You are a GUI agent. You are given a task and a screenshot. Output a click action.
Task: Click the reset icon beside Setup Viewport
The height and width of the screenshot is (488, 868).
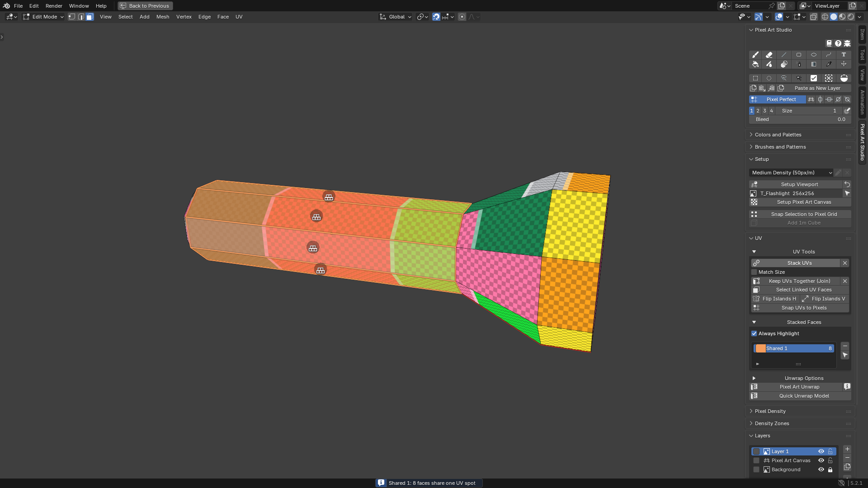tap(847, 184)
